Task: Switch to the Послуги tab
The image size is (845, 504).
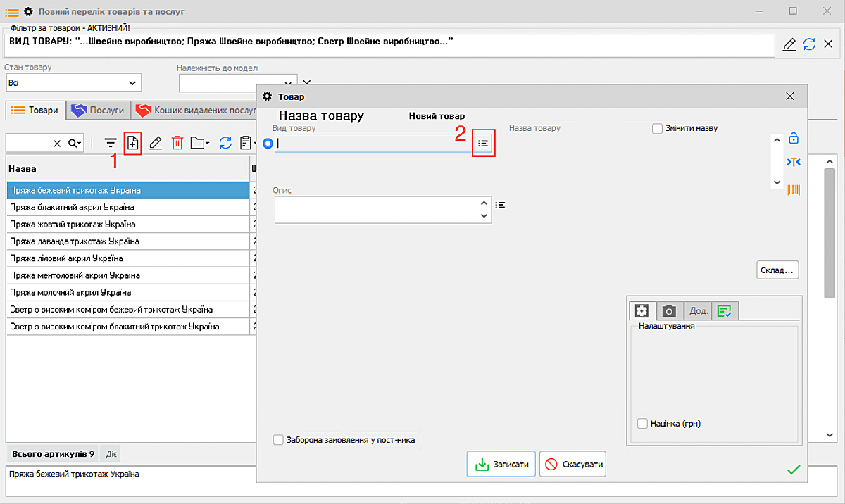Action: pos(99,111)
